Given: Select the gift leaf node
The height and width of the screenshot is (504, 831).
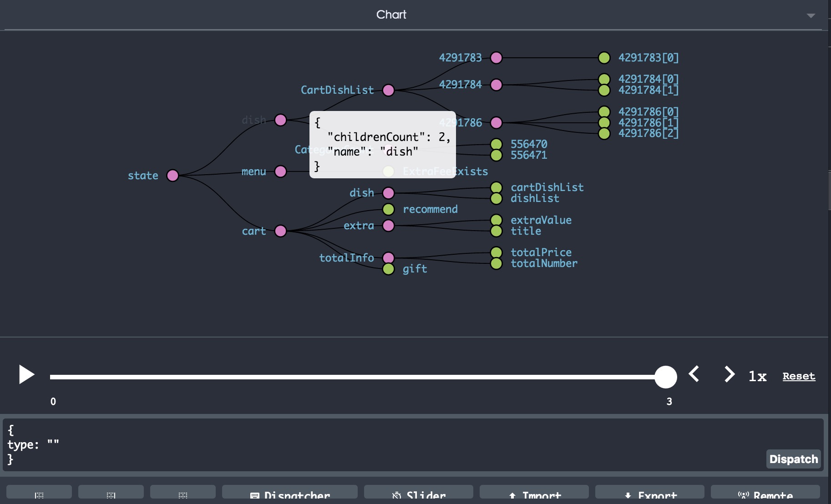Looking at the screenshot, I should pos(388,269).
